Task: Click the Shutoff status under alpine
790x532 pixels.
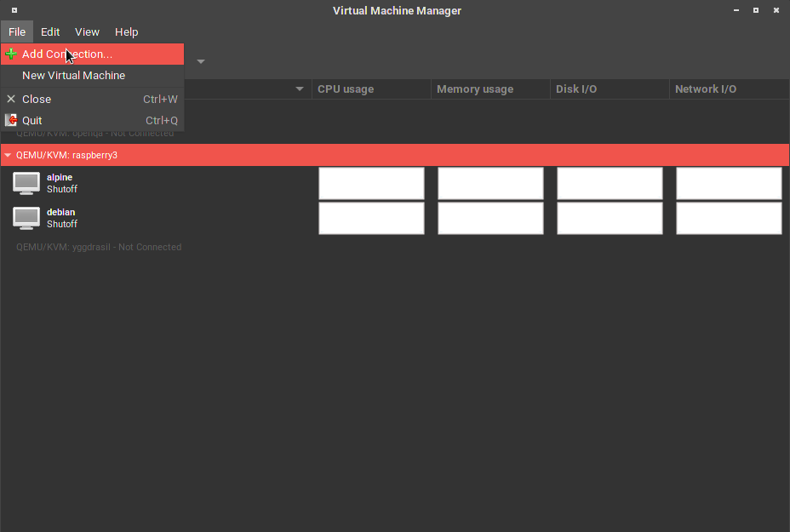Action: [x=62, y=190]
